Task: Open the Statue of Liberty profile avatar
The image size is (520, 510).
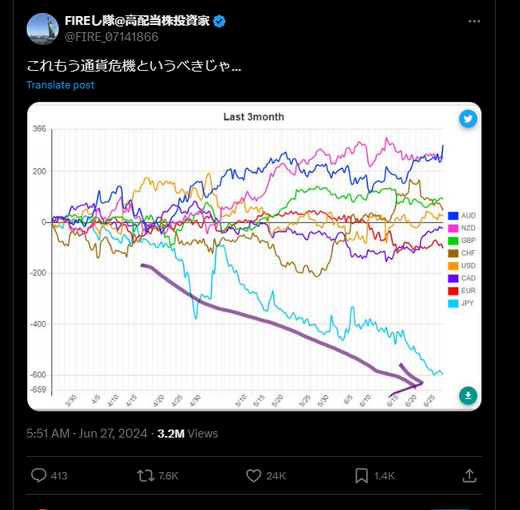Action: coord(42,29)
